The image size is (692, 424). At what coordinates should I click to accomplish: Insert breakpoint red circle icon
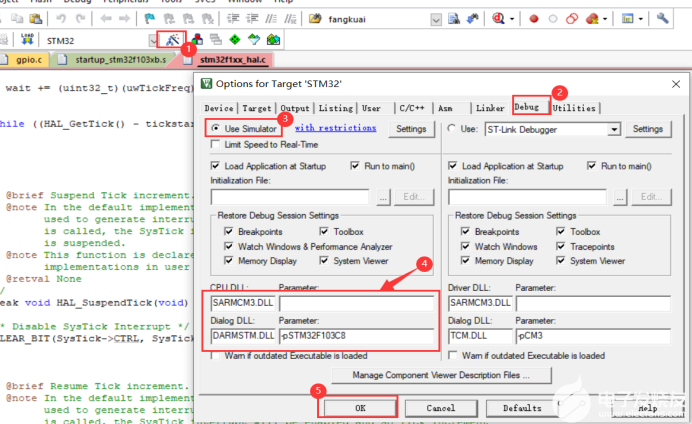(x=534, y=19)
